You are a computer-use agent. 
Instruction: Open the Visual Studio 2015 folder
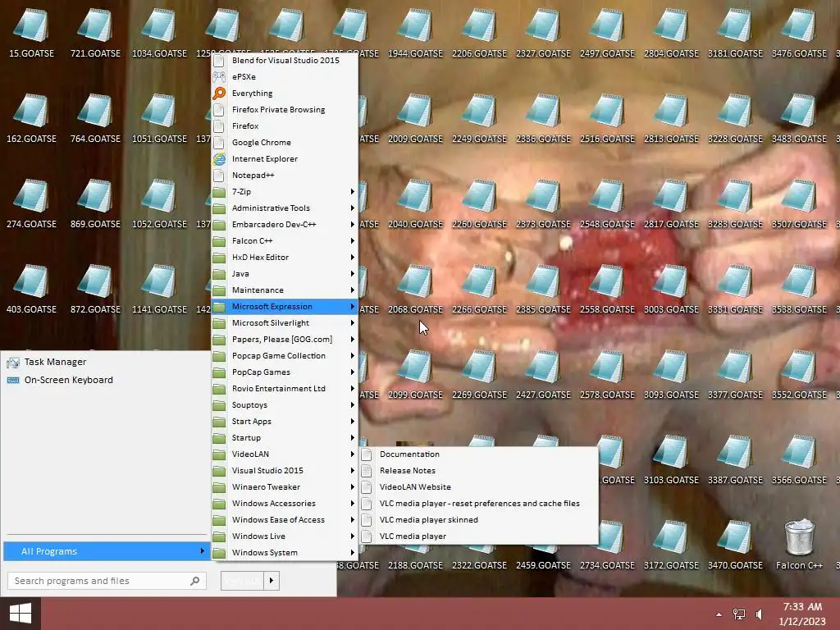click(x=285, y=471)
